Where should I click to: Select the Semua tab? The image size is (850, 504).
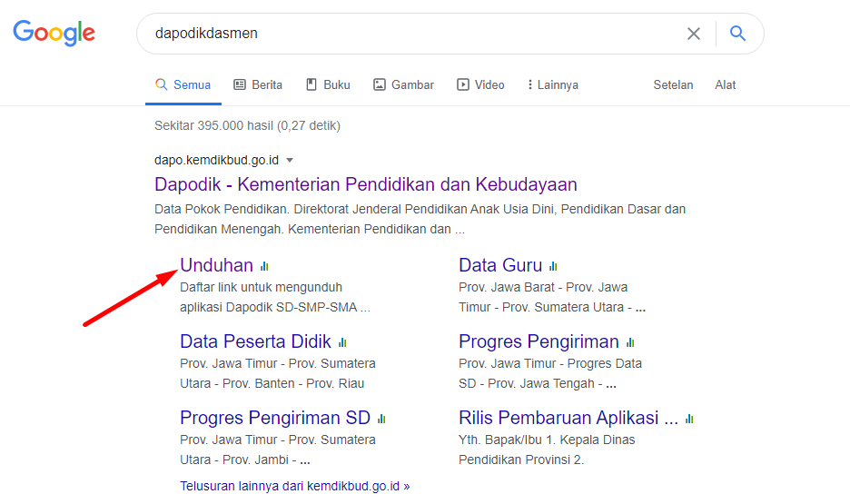click(x=183, y=85)
